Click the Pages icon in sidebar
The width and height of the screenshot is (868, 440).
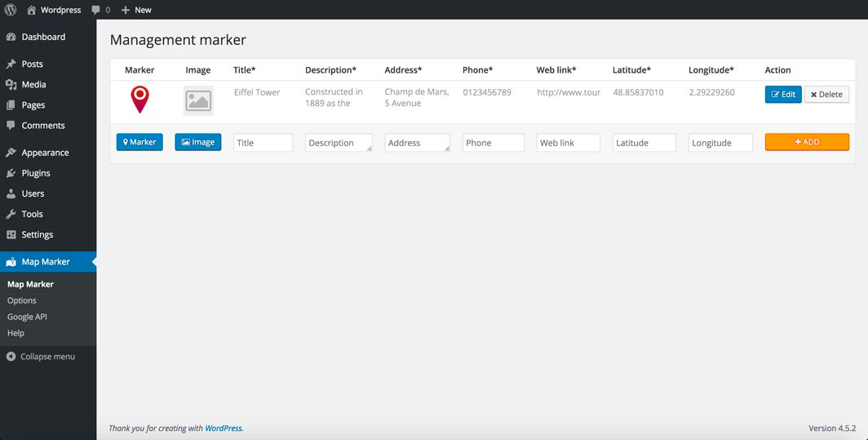click(x=11, y=105)
